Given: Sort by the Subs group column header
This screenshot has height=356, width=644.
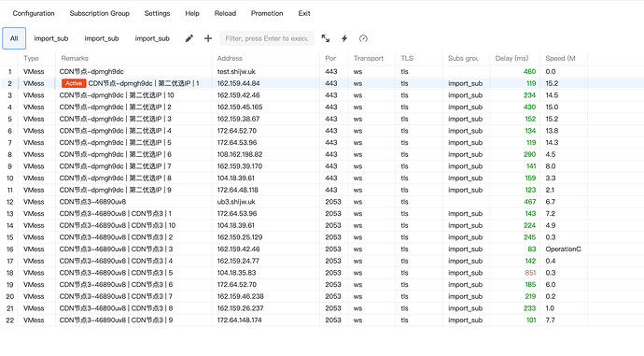Looking at the screenshot, I should coord(466,58).
